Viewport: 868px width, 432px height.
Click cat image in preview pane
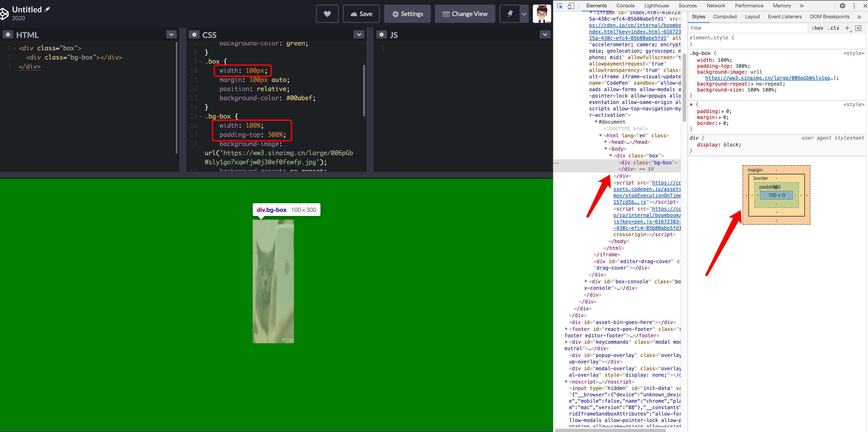[273, 281]
